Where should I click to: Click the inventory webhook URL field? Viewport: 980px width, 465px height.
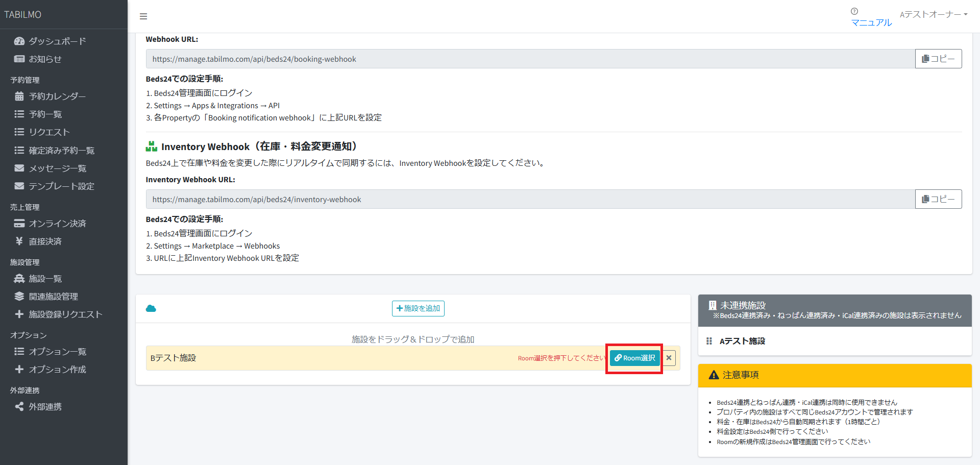(530, 200)
